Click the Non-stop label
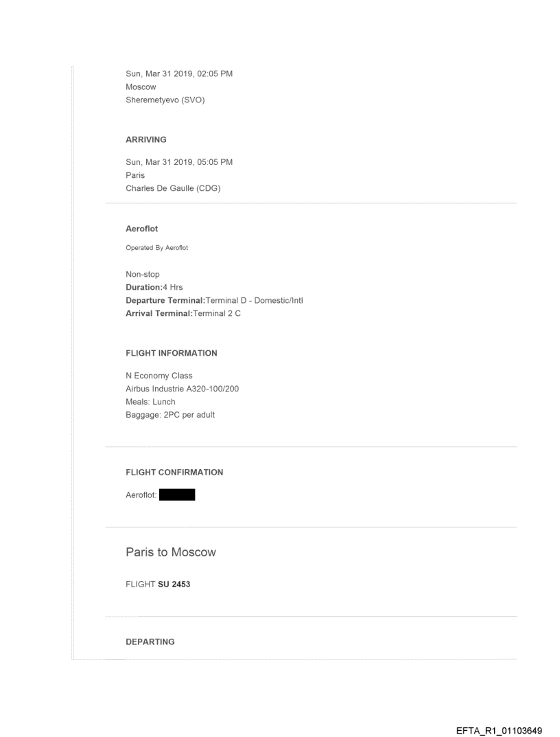The image size is (560, 737). tap(143, 273)
